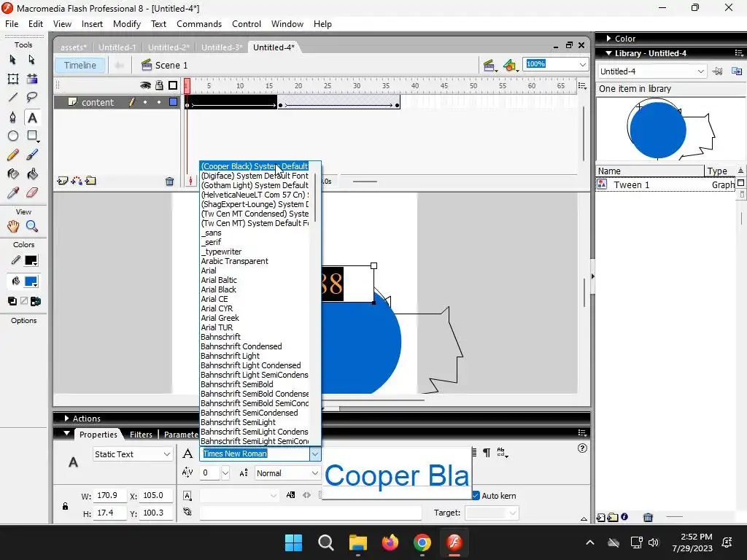Toggle Show All Layers as Outlines
This screenshot has width=747, height=560.
pos(173,85)
